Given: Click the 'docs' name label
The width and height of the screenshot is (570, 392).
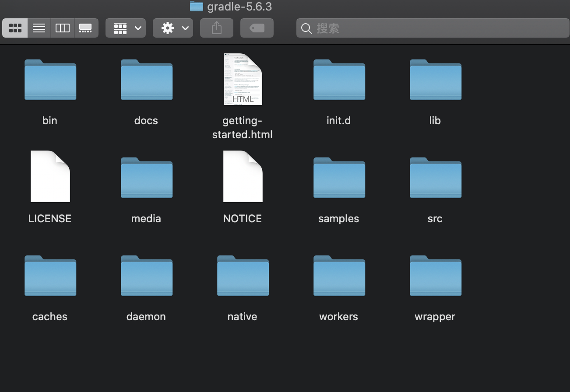Looking at the screenshot, I should click(x=146, y=121).
